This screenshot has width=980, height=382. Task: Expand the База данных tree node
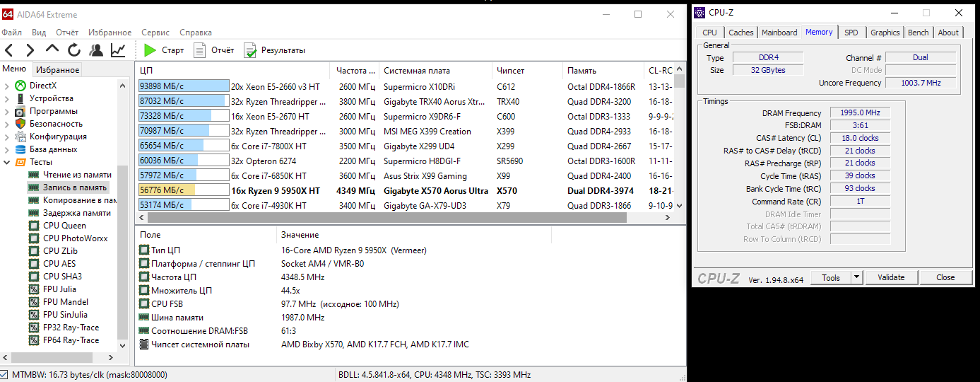coord(6,149)
